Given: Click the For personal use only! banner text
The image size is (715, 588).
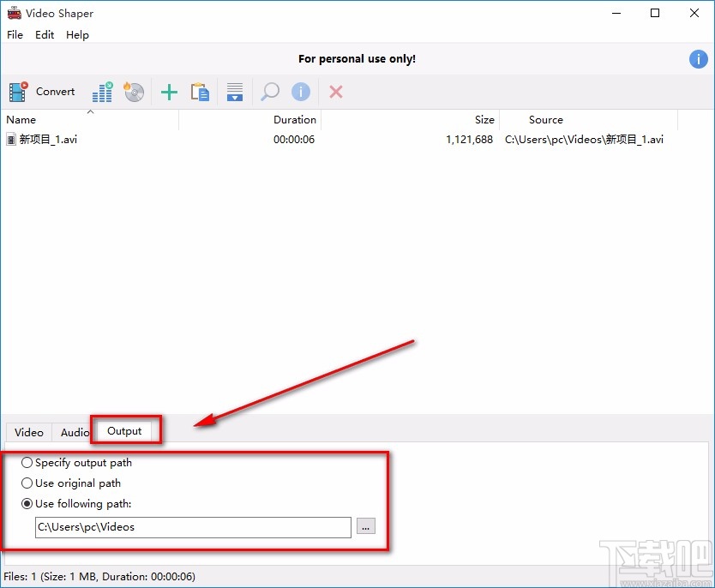Looking at the screenshot, I should click(x=357, y=59).
